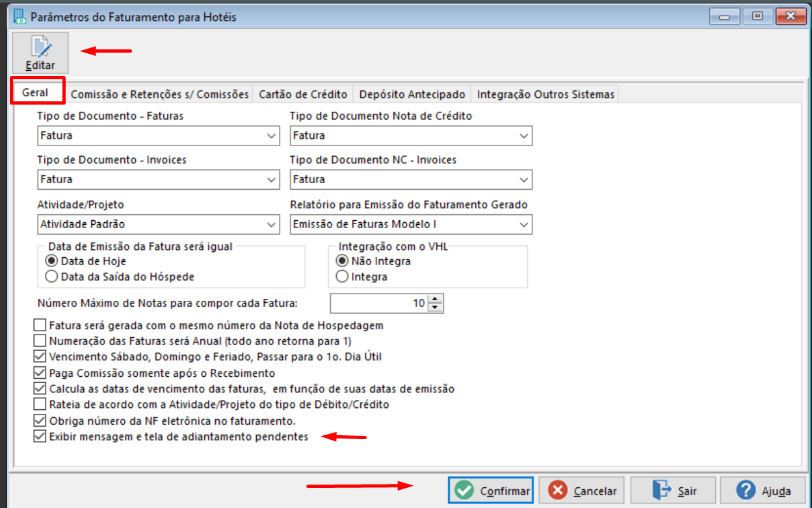Click Número Máximo de Notas value field
812x508 pixels.
379,303
